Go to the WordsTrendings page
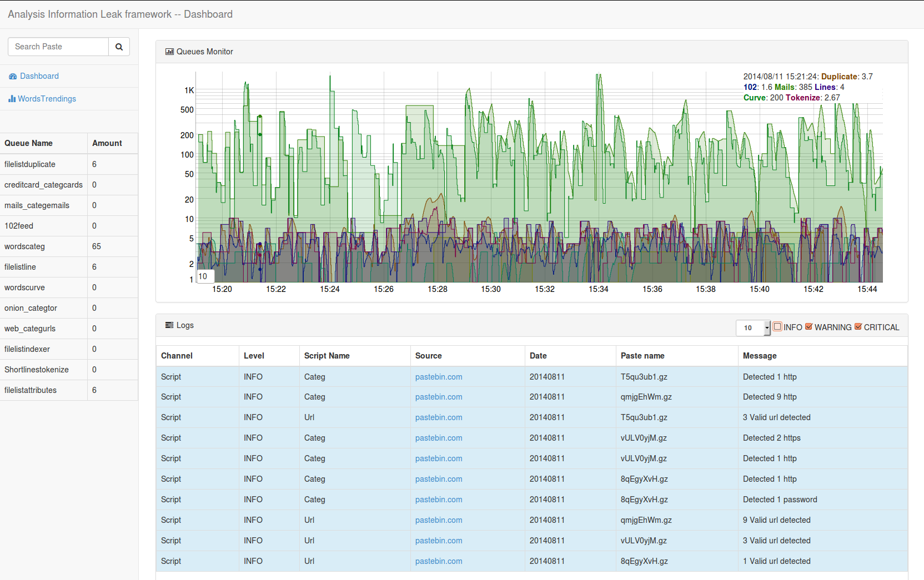This screenshot has width=924, height=580. tap(47, 99)
